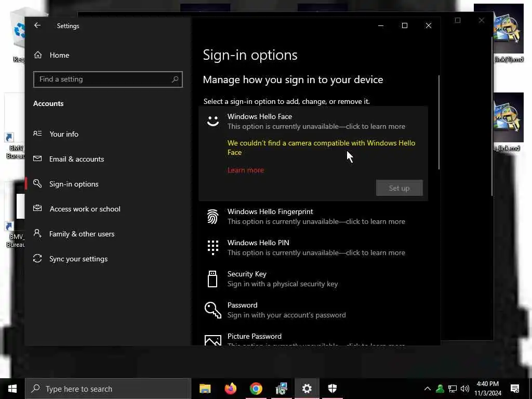
Task: Click the Family & other users person icon
Action: (37, 233)
